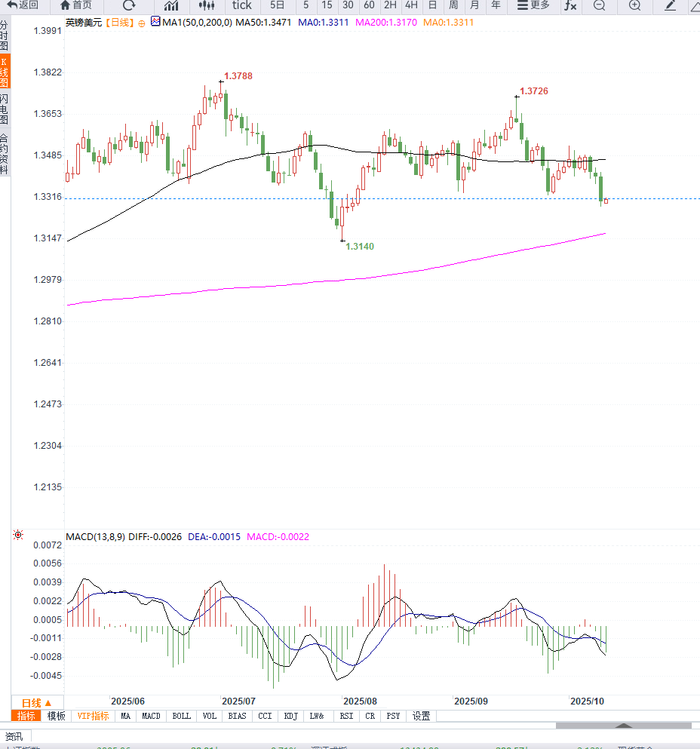700x749 pixels.
Task: Open the 分时图 side tab
Action: [x=5, y=35]
